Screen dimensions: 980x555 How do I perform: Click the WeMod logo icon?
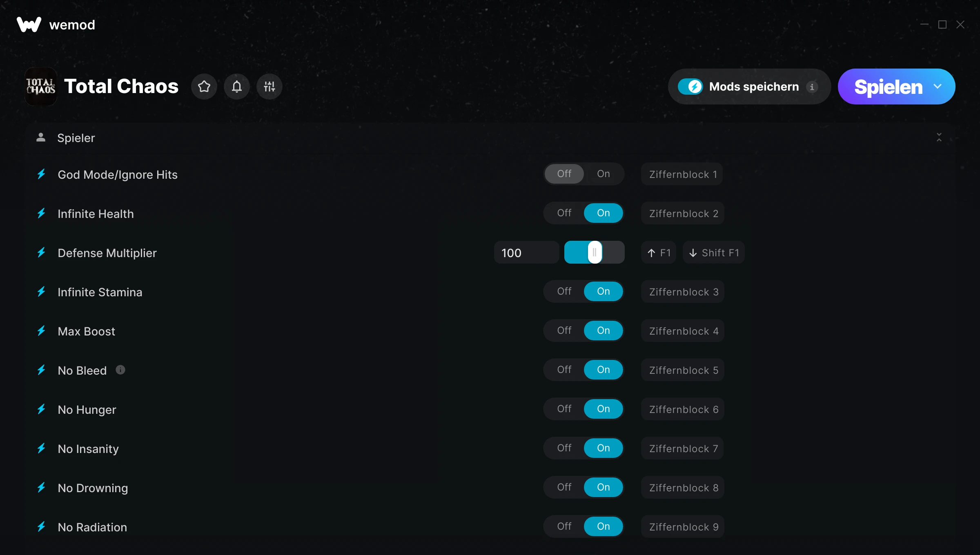(29, 24)
